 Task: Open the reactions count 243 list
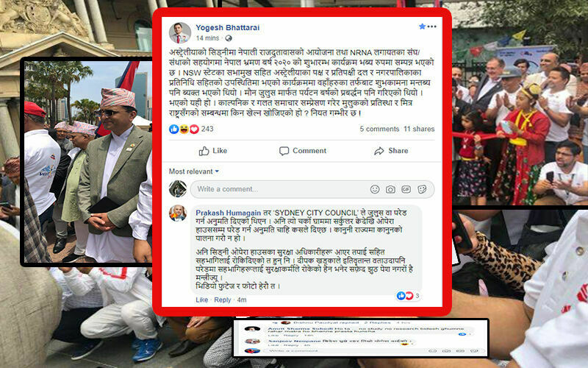(x=191, y=130)
